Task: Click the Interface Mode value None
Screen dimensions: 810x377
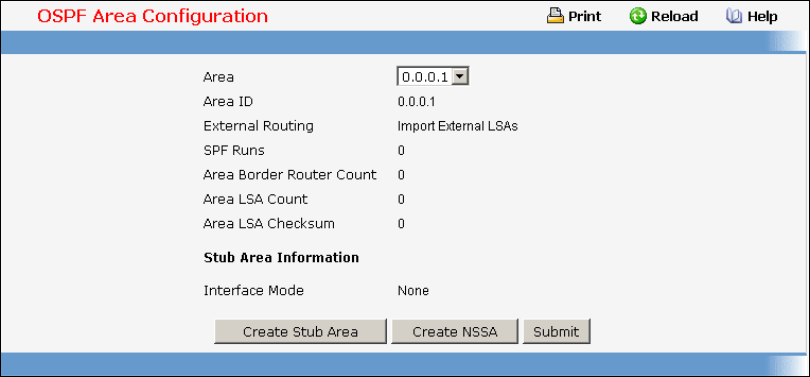Action: pos(413,291)
